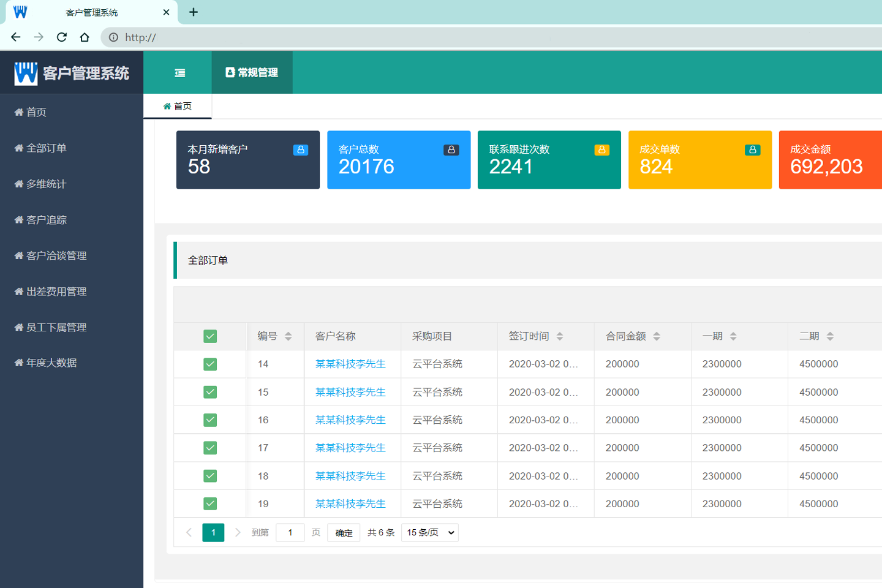Go to browser home icon
Screen dimensions: 882x588
tap(85, 37)
